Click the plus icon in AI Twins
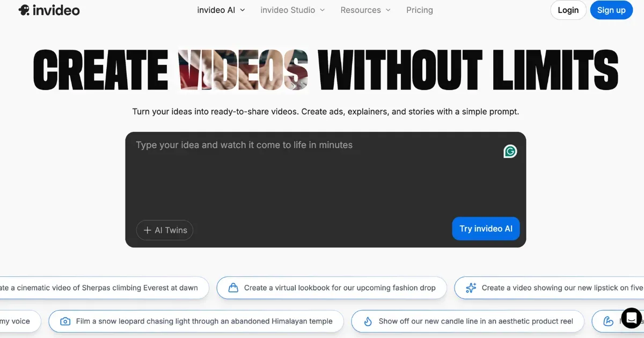 pyautogui.click(x=147, y=230)
